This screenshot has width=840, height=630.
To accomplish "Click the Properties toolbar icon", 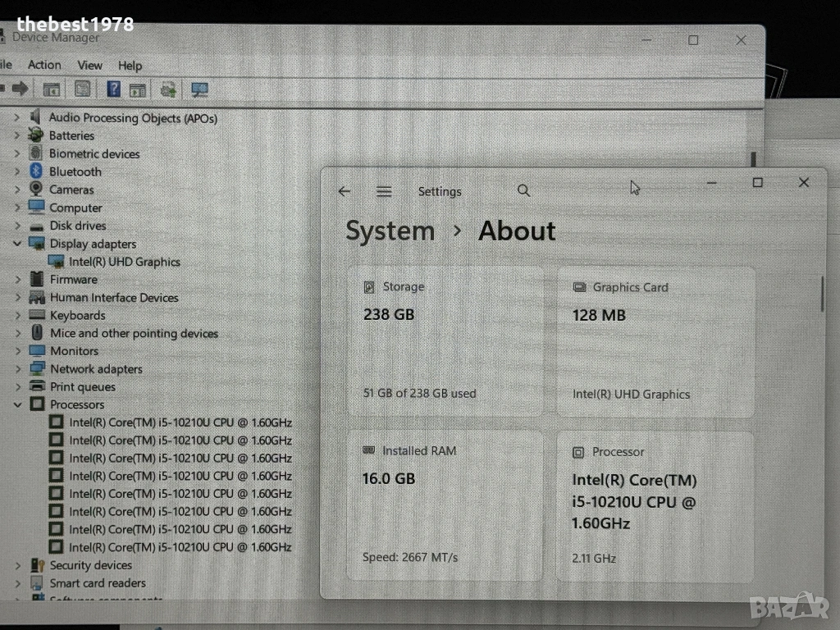I will pyautogui.click(x=83, y=89).
